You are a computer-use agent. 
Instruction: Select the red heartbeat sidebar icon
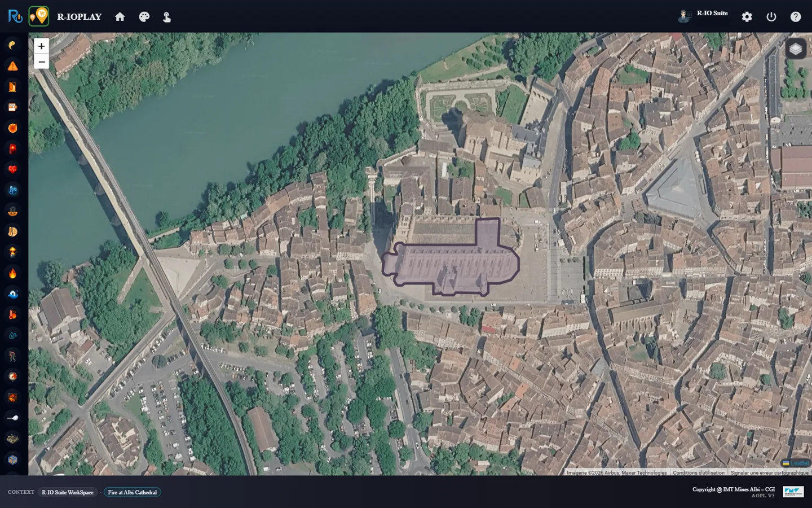(x=12, y=169)
